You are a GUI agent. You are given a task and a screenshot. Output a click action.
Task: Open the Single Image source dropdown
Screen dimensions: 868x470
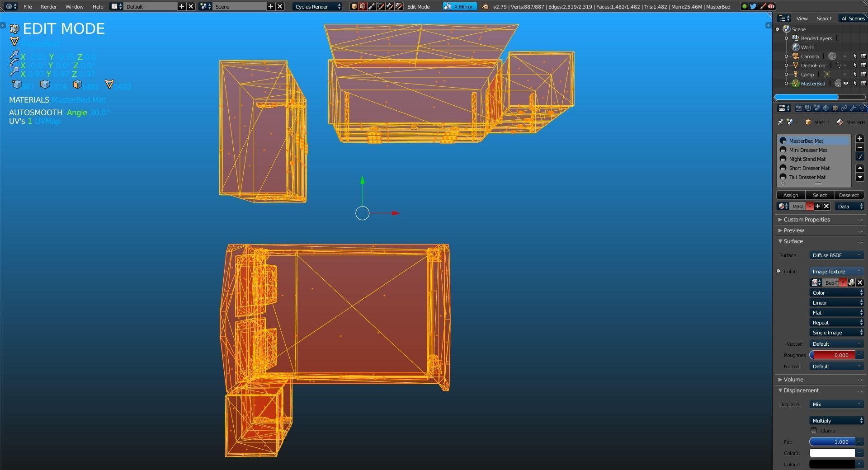[x=836, y=332]
